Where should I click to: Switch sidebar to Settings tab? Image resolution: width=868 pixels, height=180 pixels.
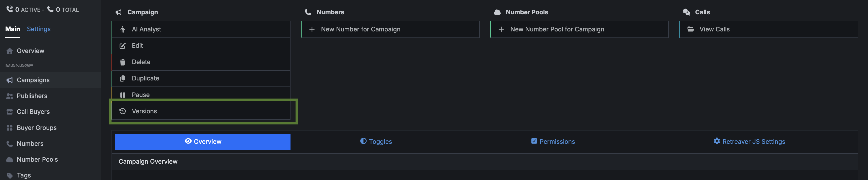[39, 29]
